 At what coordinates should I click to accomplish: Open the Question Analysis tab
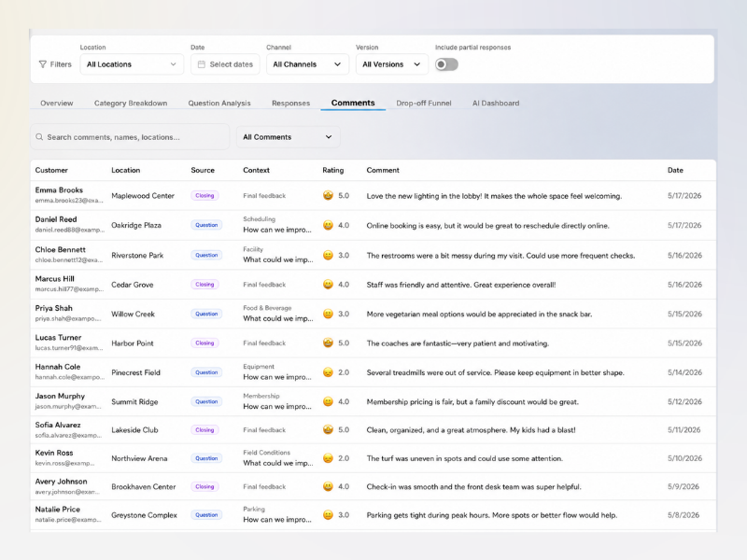pyautogui.click(x=219, y=103)
